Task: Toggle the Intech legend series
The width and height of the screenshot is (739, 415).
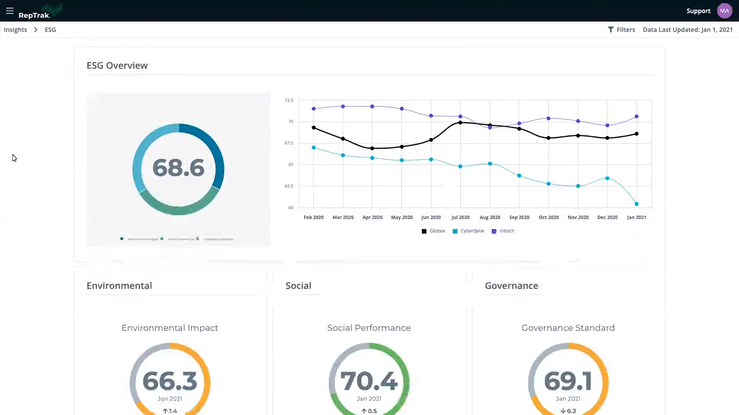Action: [503, 231]
